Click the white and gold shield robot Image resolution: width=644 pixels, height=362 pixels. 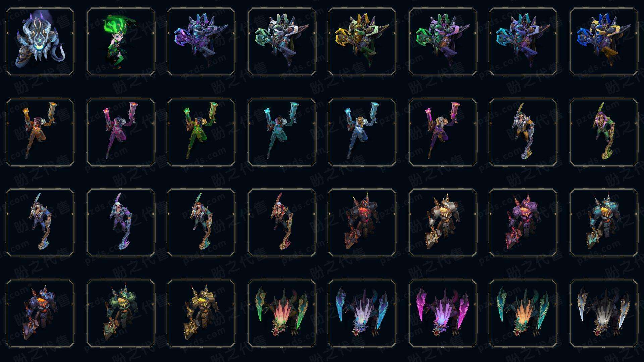tap(443, 223)
